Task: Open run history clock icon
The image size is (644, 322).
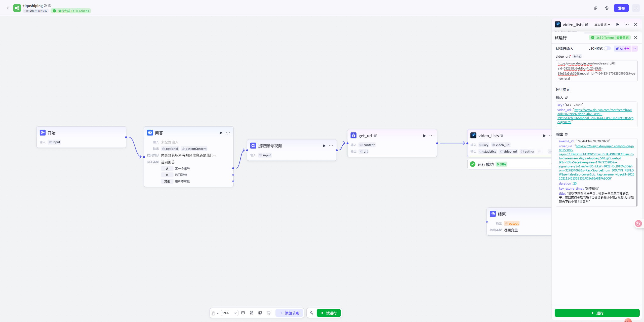Action: pyautogui.click(x=607, y=8)
